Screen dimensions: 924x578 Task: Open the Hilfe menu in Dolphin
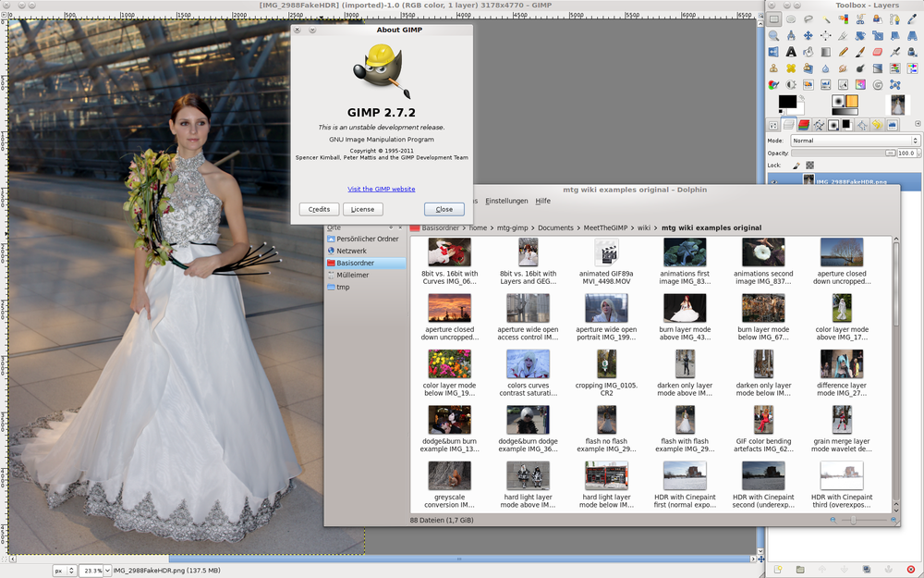(x=543, y=201)
